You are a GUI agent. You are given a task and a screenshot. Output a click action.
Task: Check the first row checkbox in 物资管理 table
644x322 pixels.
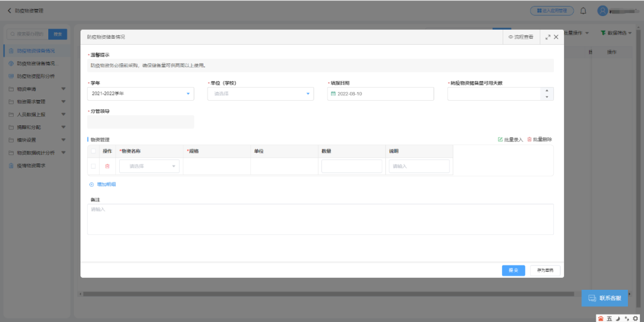click(93, 166)
